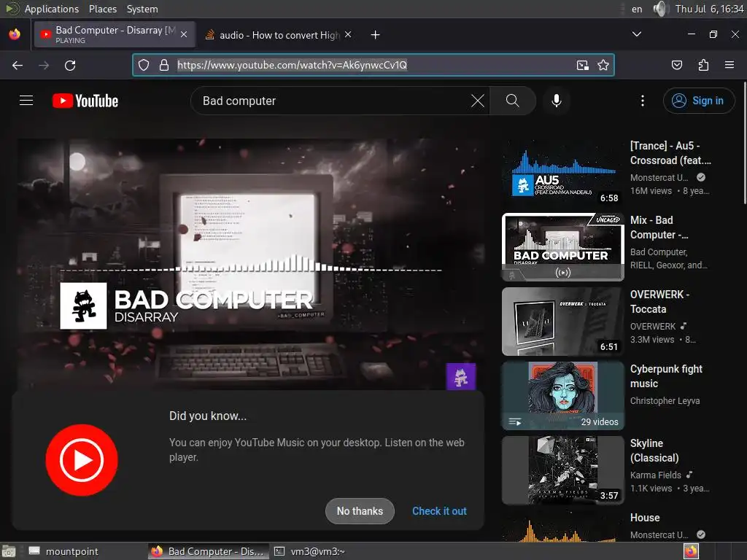747x560 pixels.
Task: Close the Bad Computer YouTube tab
Action: click(184, 34)
